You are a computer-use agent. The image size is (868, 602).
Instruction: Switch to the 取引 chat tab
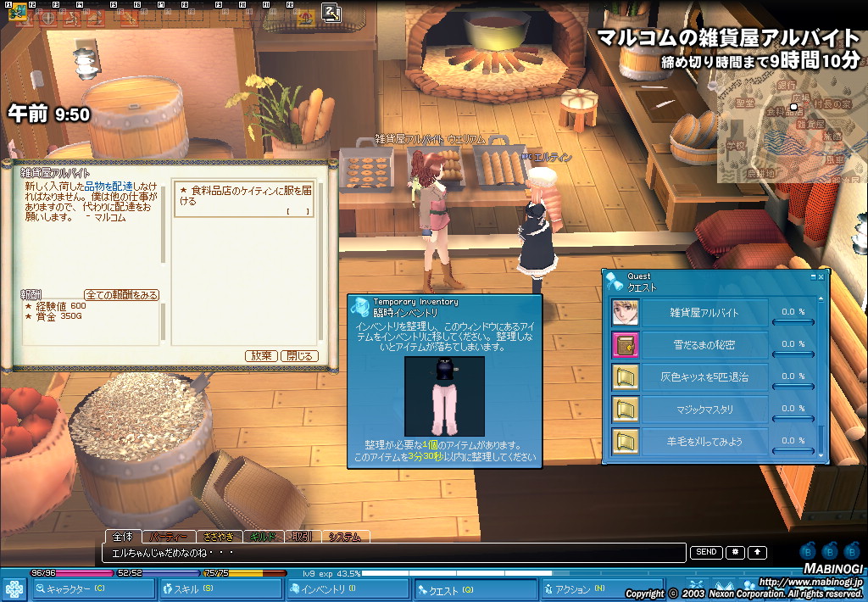tap(303, 537)
